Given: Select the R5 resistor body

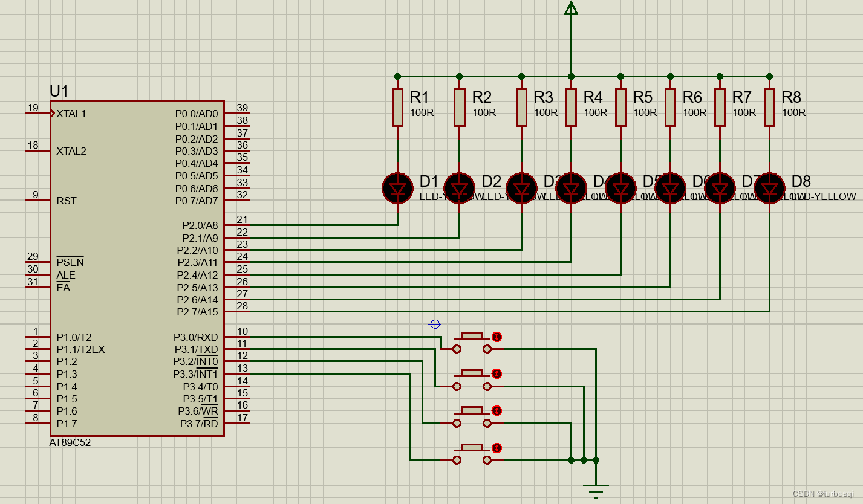Looking at the screenshot, I should pyautogui.click(x=620, y=108).
